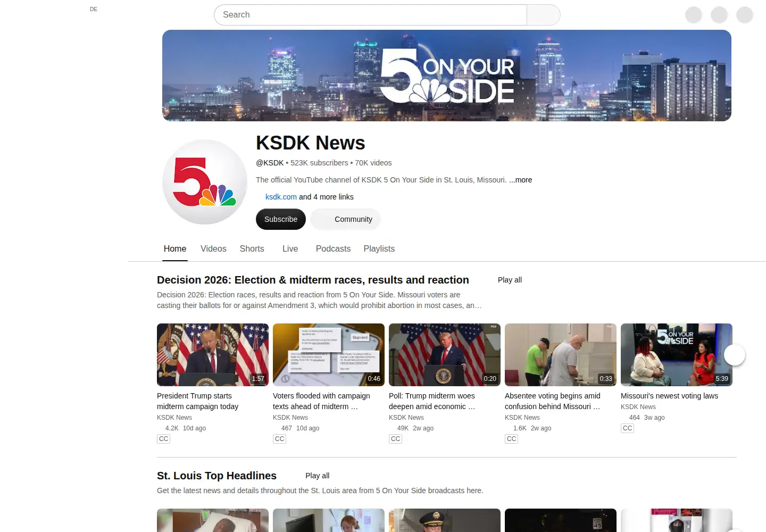The image size is (766, 532).
Task: Click the next arrow on the Decision 2026 shelf
Action: pyautogui.click(x=735, y=355)
